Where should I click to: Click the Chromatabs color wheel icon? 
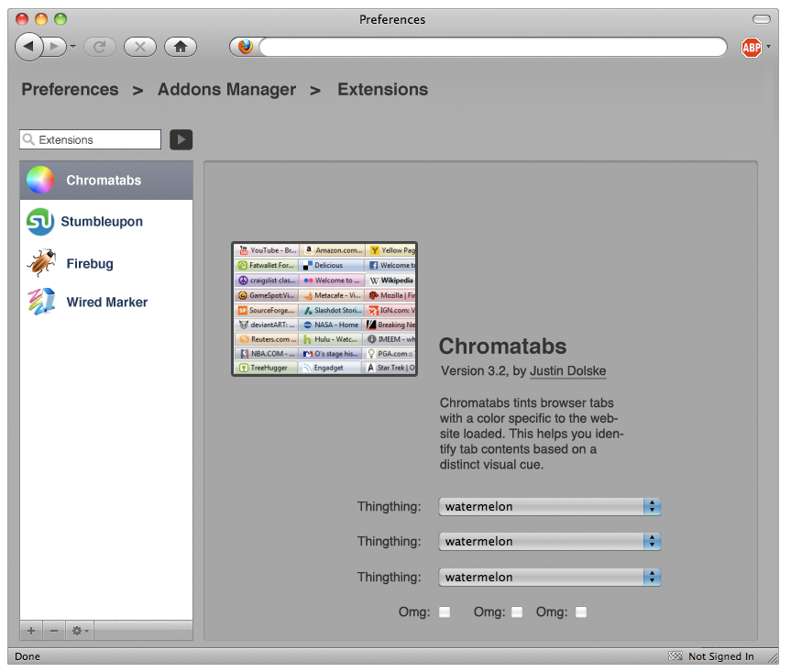coord(40,180)
